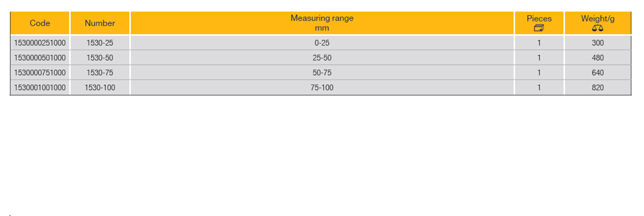
Task: Click the Number column header
Action: pyautogui.click(x=100, y=23)
